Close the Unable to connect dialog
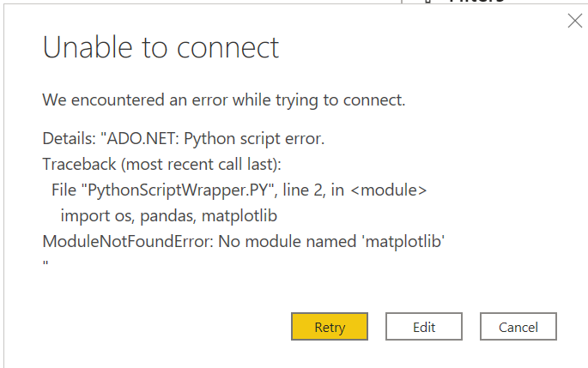The image size is (588, 368). click(575, 21)
